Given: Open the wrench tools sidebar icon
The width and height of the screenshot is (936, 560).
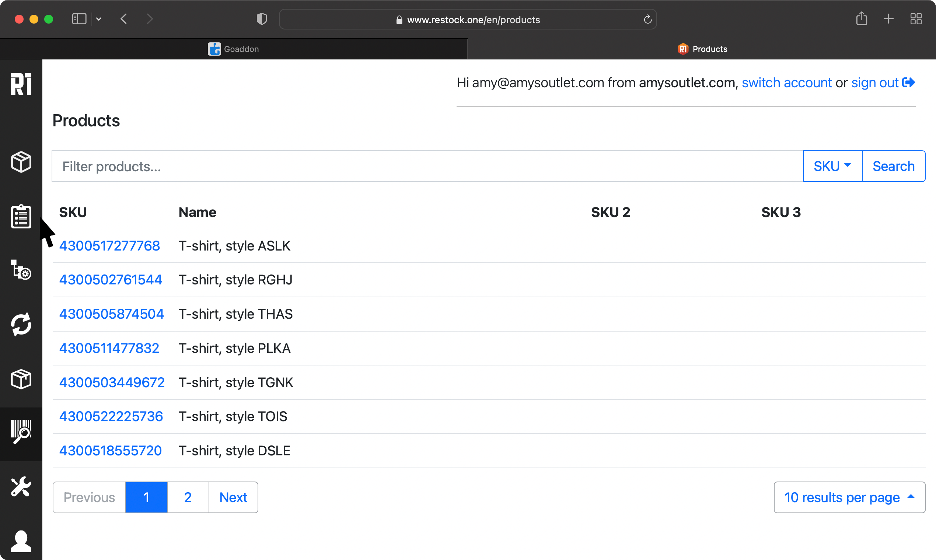Looking at the screenshot, I should click(x=21, y=487).
